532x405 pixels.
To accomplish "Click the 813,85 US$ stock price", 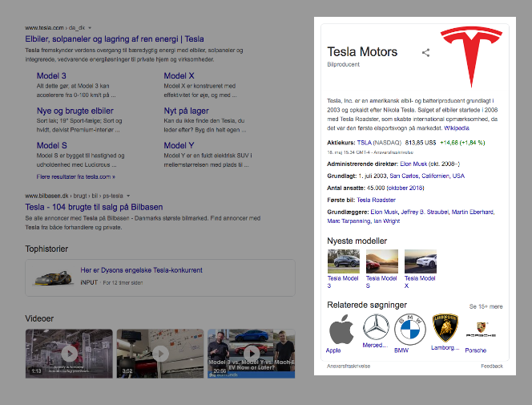I will click(421, 143).
